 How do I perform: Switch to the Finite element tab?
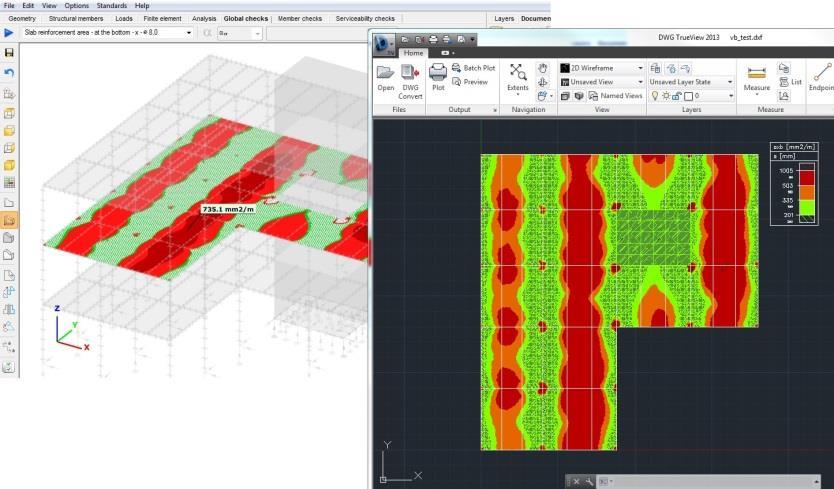pos(162,19)
